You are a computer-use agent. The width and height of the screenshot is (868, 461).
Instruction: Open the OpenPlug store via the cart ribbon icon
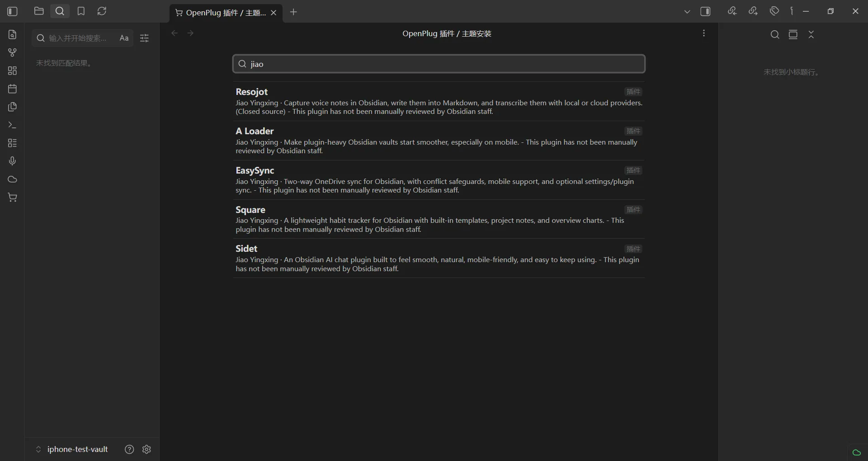[x=12, y=197]
